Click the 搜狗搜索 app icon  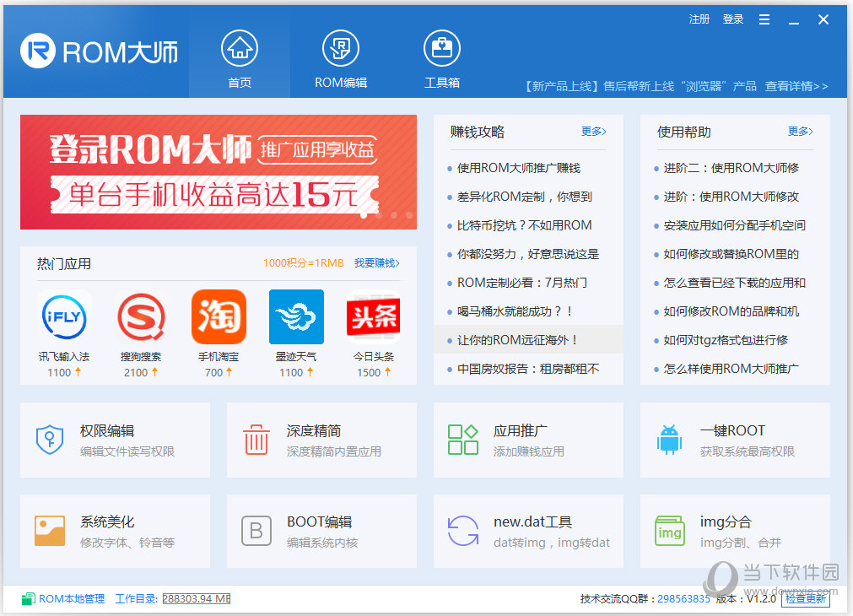[x=142, y=316]
